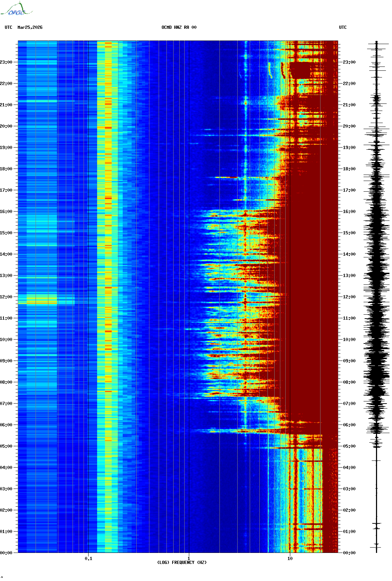Select the date text 'Mar25,2026'
Viewport: 392px width, 581px height.
pos(30,27)
